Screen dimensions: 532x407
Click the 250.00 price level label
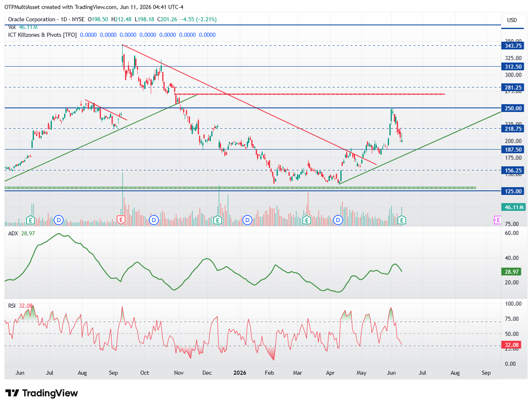(513, 108)
